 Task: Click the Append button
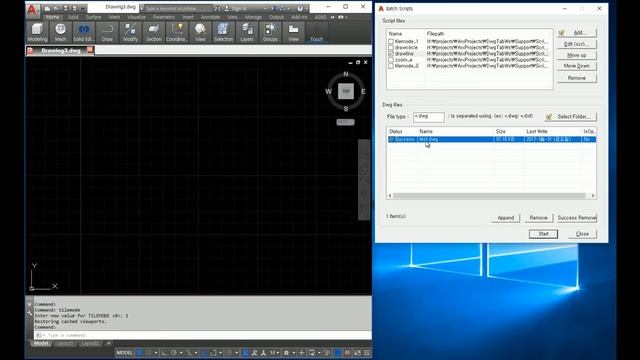[506, 218]
